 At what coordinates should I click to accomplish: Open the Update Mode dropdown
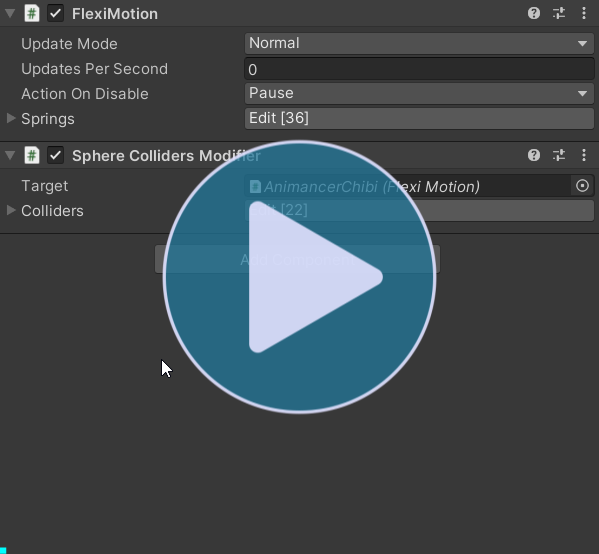[x=419, y=43]
